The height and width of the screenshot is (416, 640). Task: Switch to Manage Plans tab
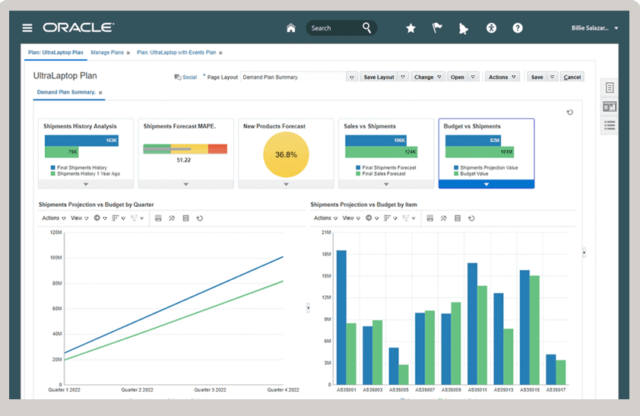coord(107,53)
